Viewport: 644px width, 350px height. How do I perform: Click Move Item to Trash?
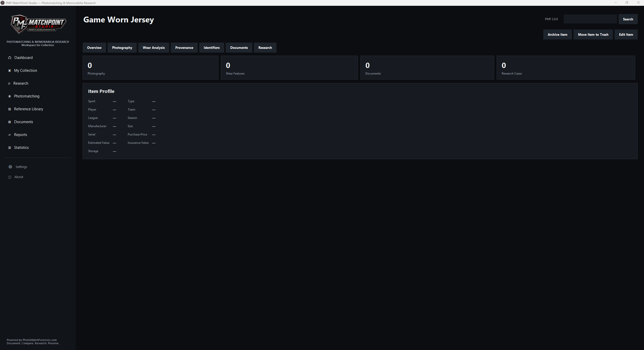[593, 34]
